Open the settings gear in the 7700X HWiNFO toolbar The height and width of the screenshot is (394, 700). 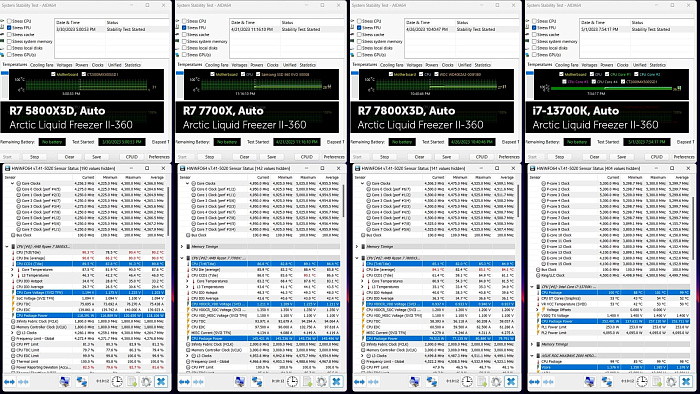click(x=321, y=382)
